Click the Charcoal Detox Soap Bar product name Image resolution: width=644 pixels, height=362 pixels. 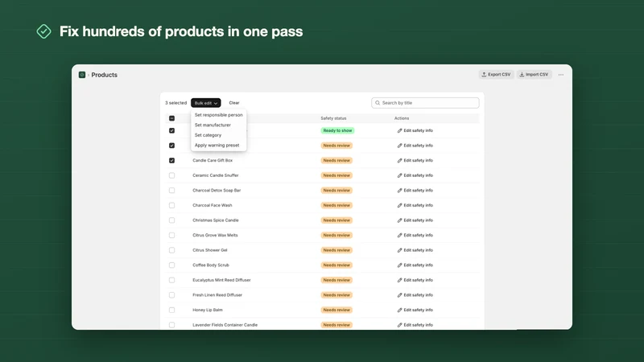click(217, 191)
